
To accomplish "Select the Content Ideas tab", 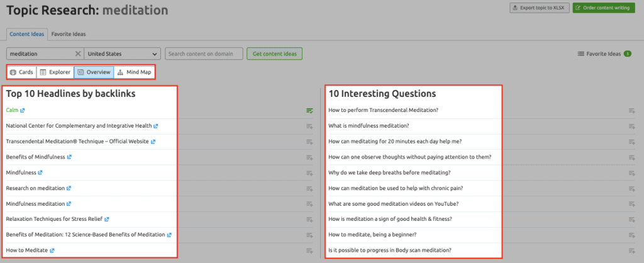I will [26, 34].
